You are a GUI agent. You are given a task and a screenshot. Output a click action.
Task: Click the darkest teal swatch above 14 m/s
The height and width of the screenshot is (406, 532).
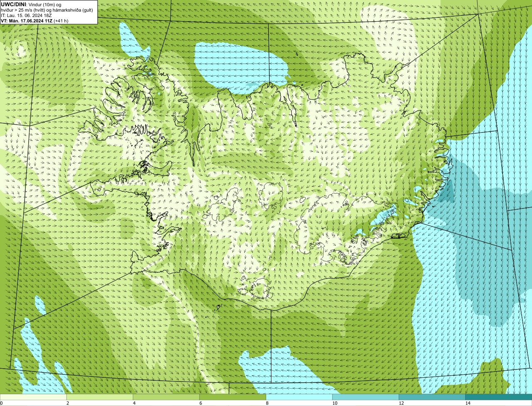coord(499,397)
